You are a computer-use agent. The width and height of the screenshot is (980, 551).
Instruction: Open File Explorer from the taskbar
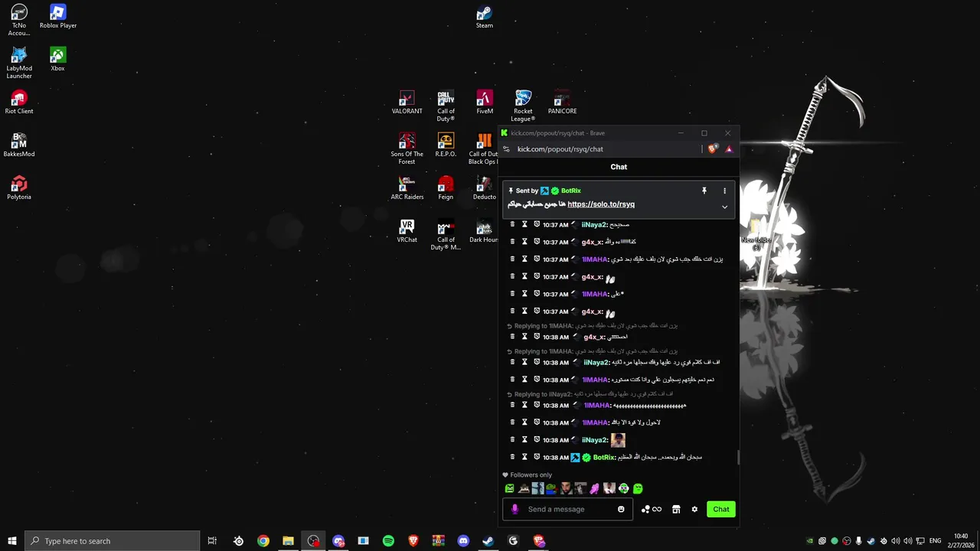coord(288,541)
